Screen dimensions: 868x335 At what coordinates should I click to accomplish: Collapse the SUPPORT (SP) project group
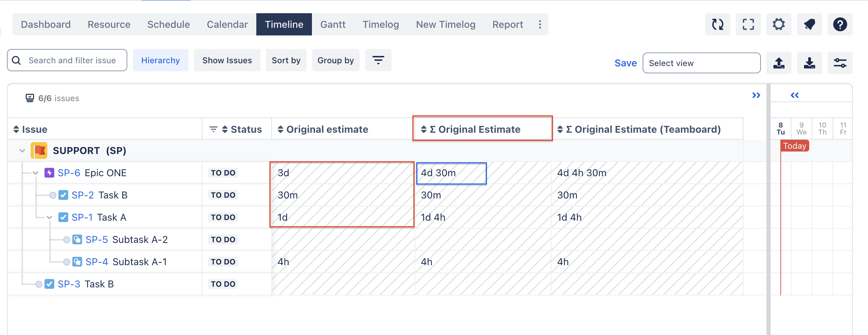click(x=22, y=151)
